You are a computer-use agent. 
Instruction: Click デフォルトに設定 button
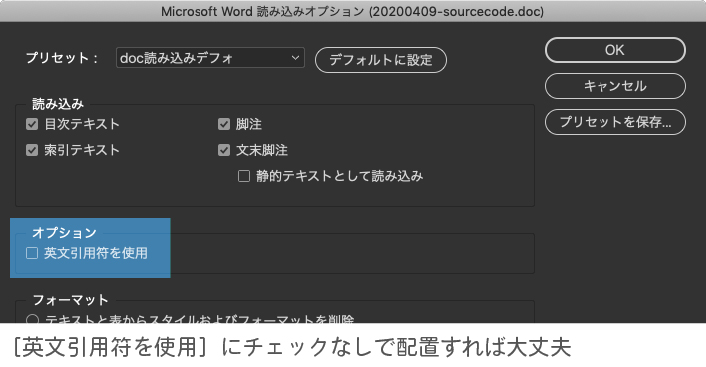point(381,60)
